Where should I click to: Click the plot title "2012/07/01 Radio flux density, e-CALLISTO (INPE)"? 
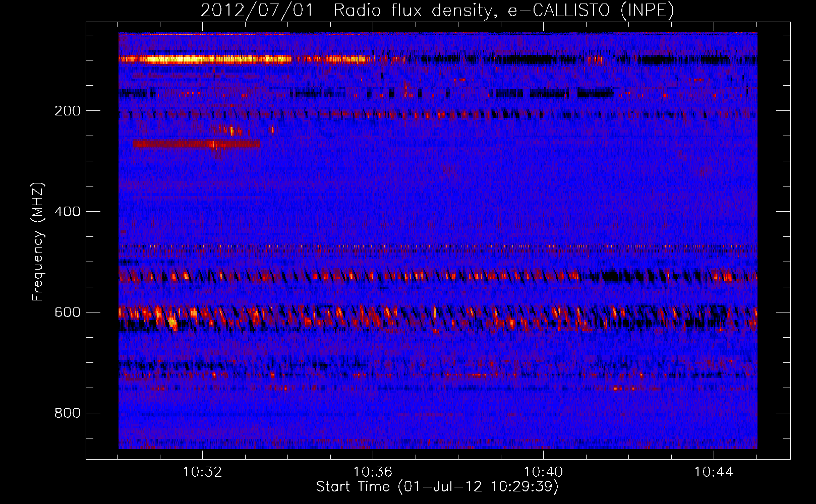click(437, 10)
